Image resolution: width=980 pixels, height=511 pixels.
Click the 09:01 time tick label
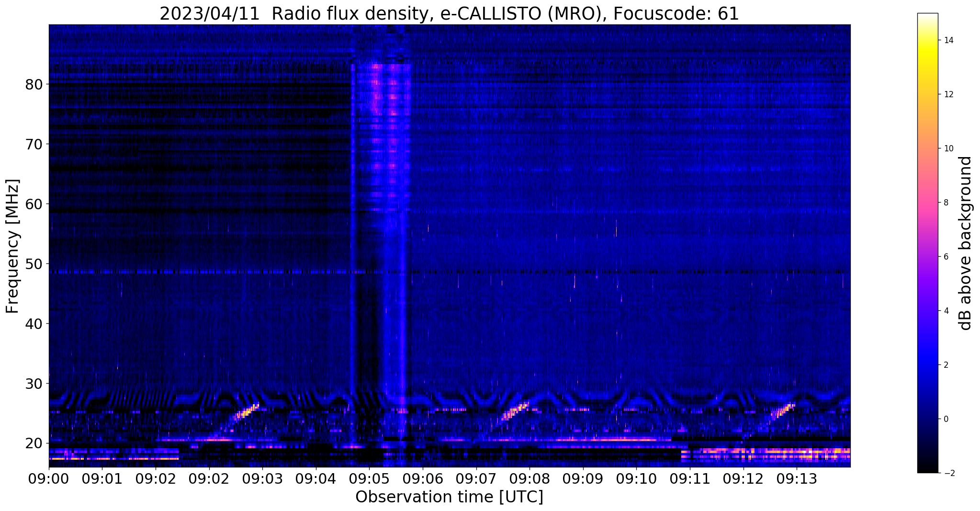pyautogui.click(x=102, y=478)
